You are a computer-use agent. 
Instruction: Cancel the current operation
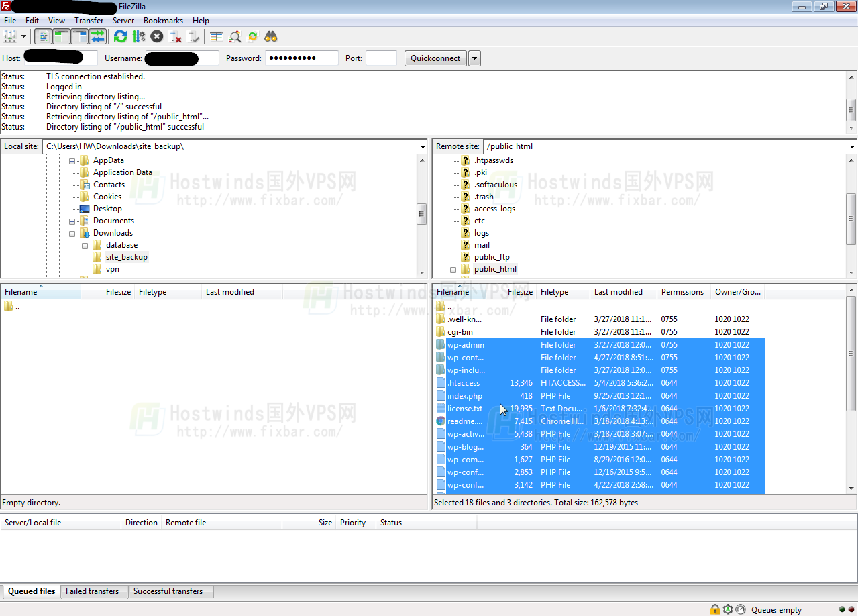click(x=157, y=36)
